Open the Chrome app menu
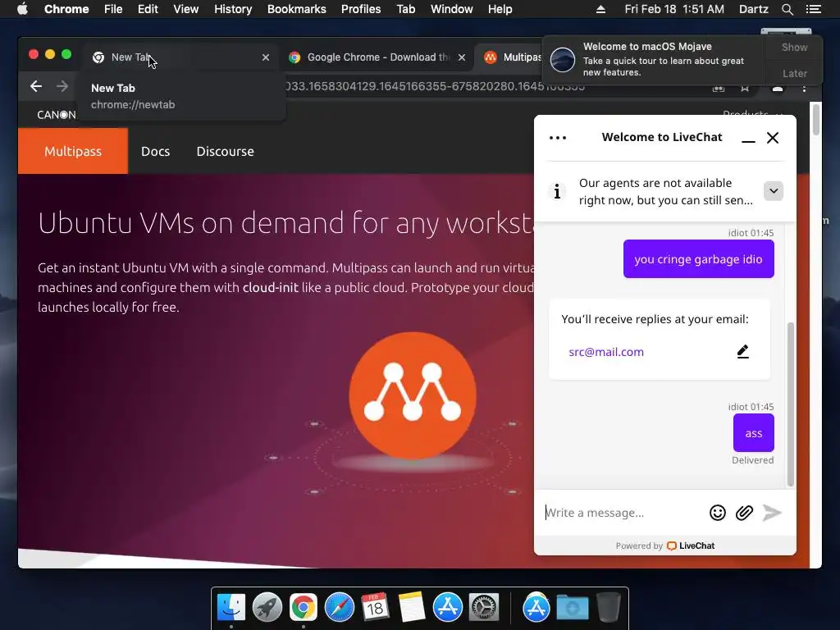The width and height of the screenshot is (840, 630). click(x=66, y=9)
